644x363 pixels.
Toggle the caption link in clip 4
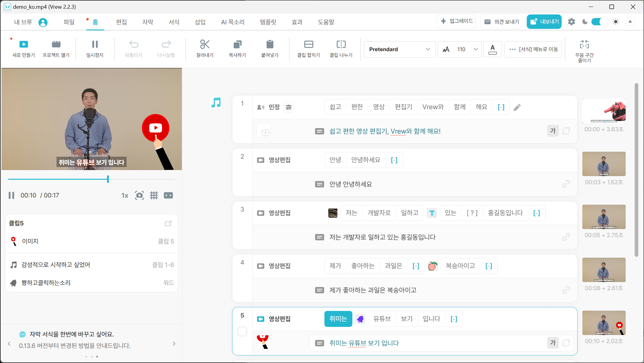[566, 290]
